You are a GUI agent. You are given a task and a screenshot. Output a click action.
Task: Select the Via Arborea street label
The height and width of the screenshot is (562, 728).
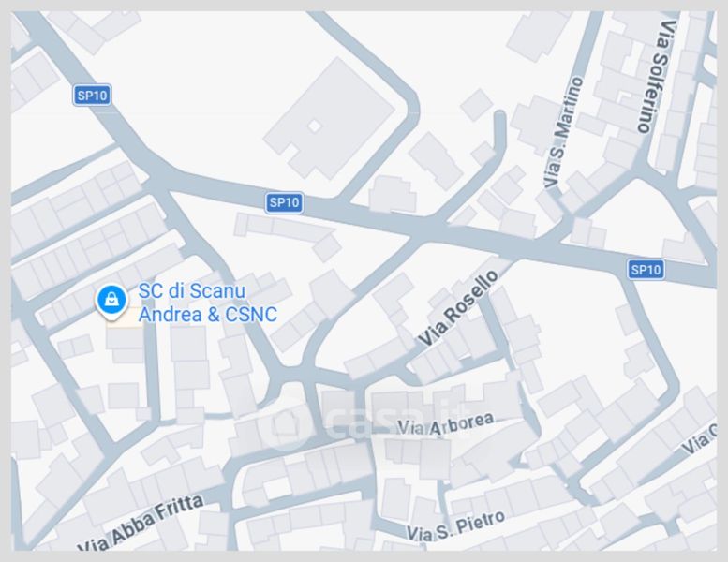[446, 424]
